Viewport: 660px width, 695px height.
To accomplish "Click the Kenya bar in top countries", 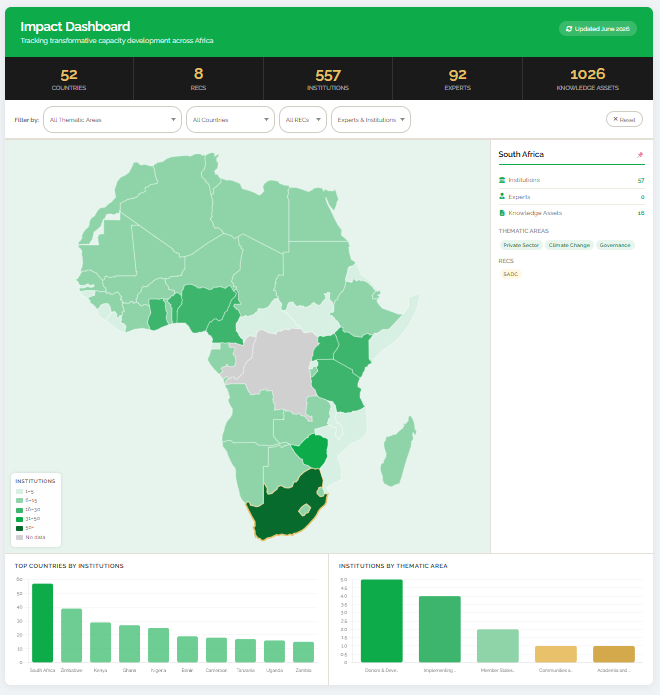I will point(101,642).
